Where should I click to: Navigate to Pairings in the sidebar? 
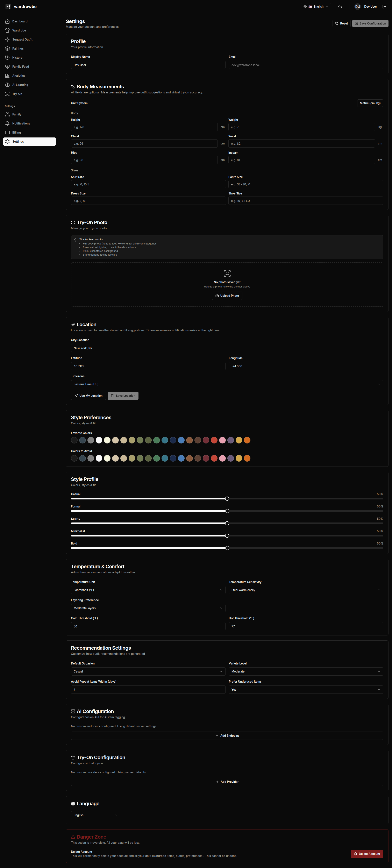(18, 48)
